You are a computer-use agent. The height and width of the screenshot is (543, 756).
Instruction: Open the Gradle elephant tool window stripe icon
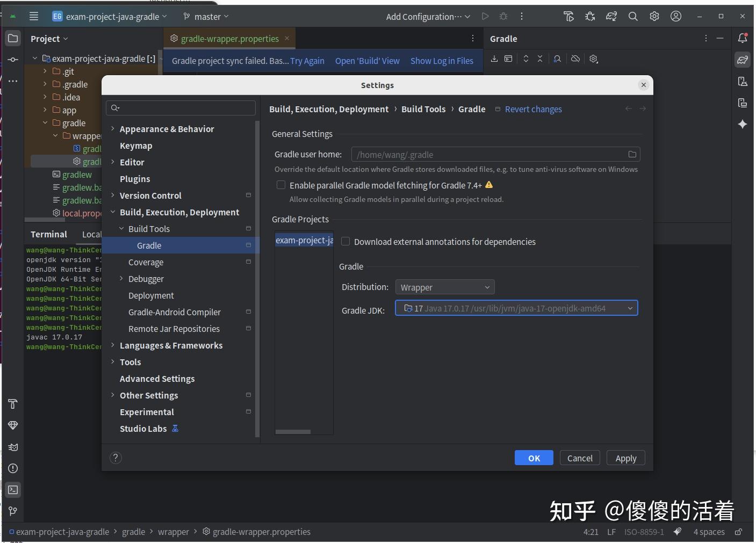pyautogui.click(x=743, y=60)
